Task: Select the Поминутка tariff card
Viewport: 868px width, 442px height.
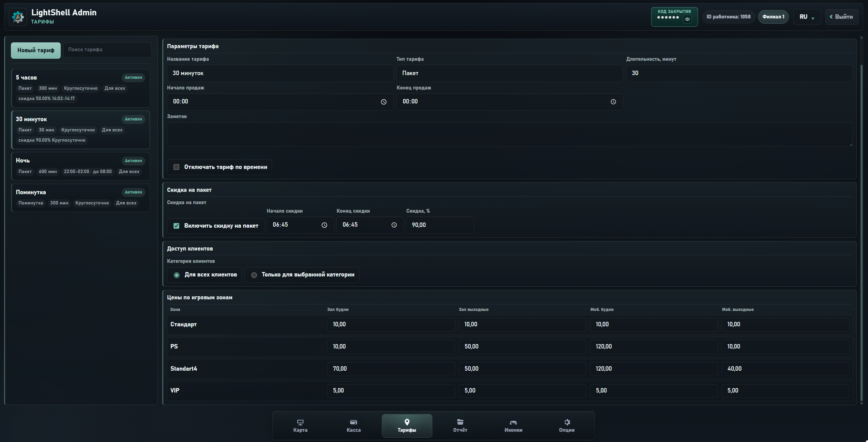Action: tap(80, 198)
